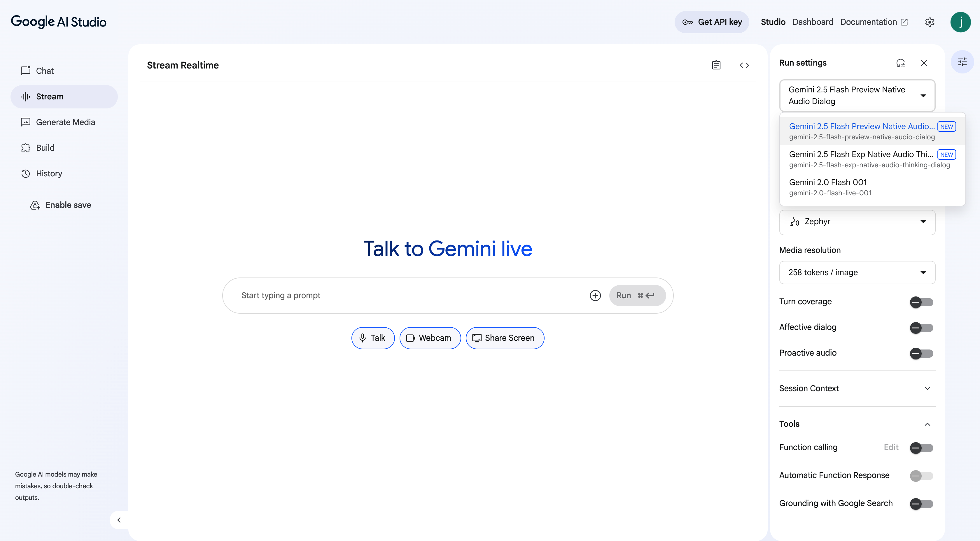
Task: Toggle Turn coverage switch
Action: 921,302
